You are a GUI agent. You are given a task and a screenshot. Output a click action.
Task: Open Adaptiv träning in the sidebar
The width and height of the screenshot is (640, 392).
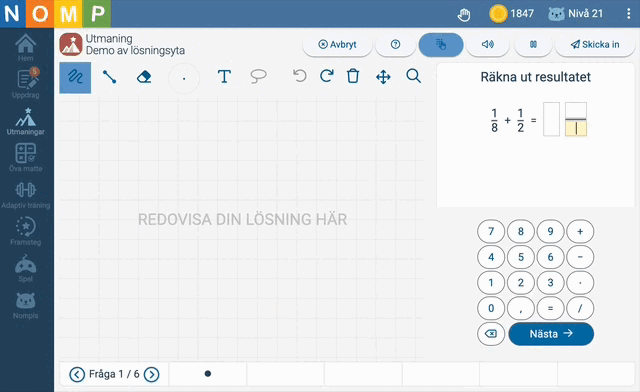(x=26, y=195)
